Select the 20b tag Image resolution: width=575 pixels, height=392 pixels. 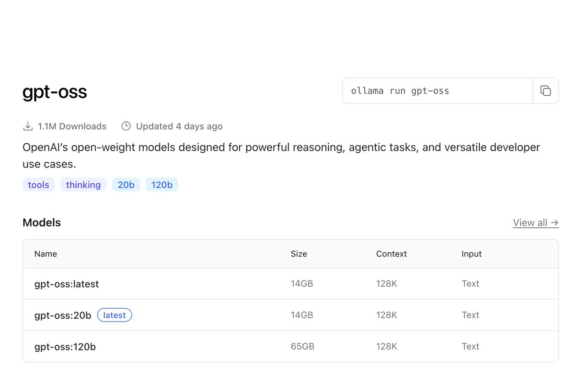click(x=126, y=185)
